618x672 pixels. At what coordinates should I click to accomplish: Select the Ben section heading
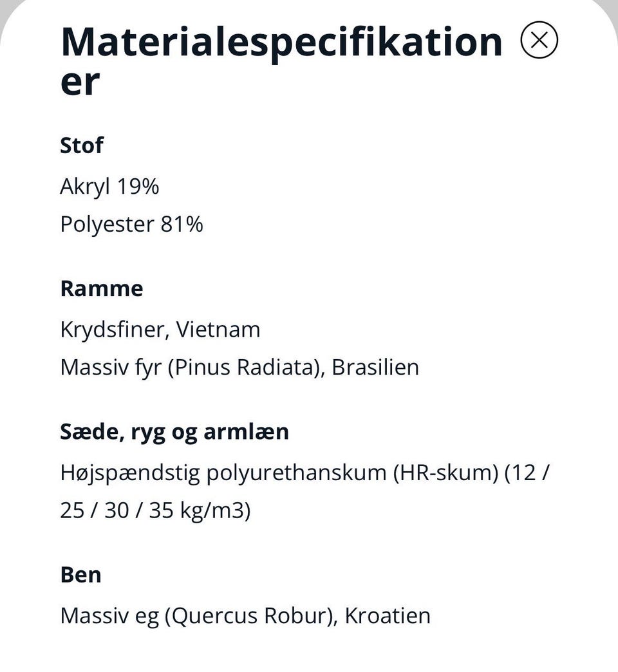81,575
